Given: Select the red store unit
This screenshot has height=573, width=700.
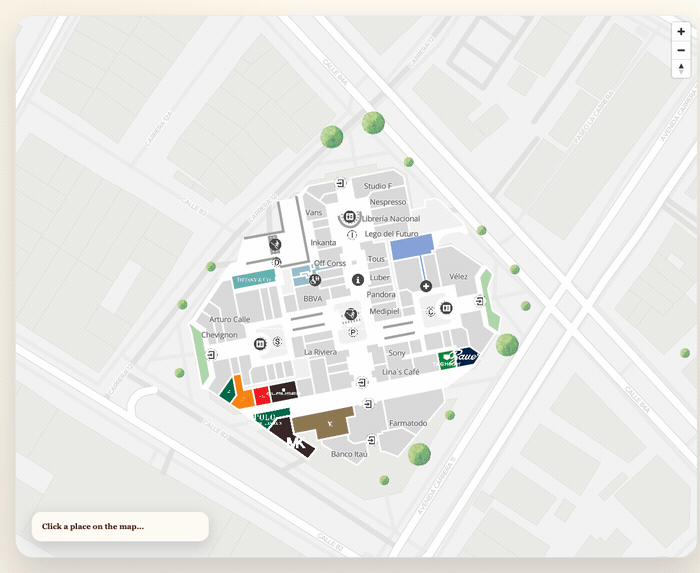Looking at the screenshot, I should click(262, 396).
